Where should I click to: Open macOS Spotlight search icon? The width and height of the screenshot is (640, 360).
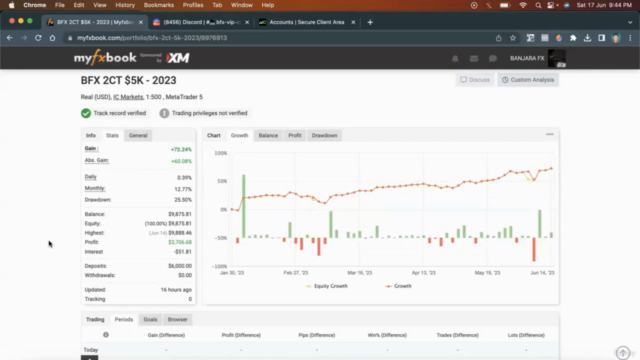click(x=538, y=5)
